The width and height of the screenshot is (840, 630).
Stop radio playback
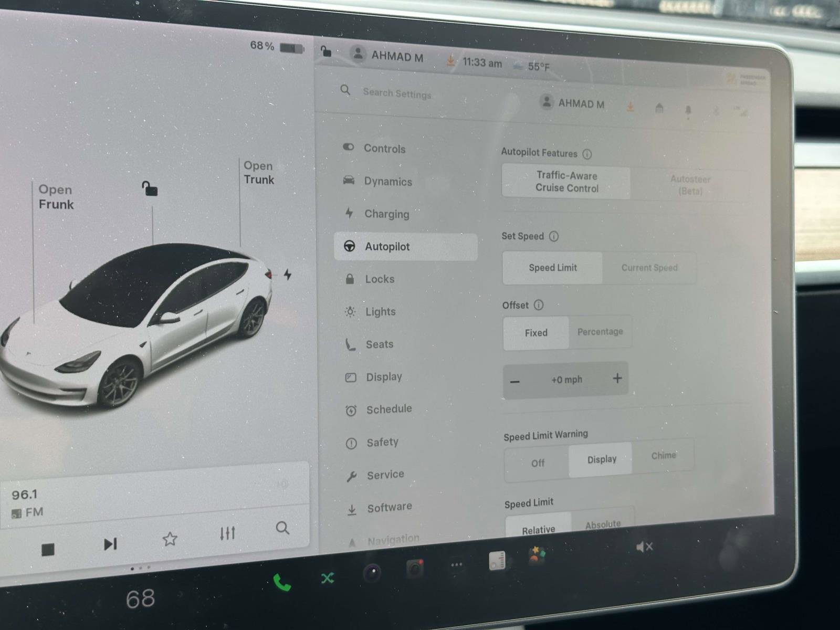click(48, 550)
